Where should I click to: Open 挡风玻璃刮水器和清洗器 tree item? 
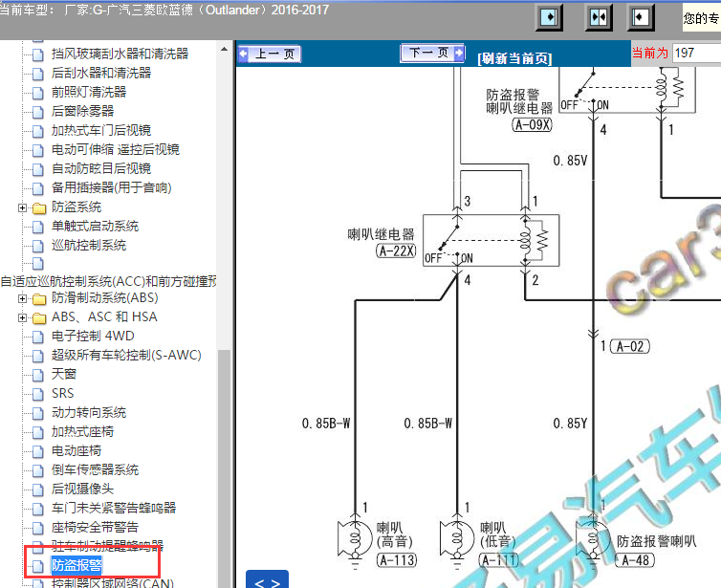pos(120,54)
